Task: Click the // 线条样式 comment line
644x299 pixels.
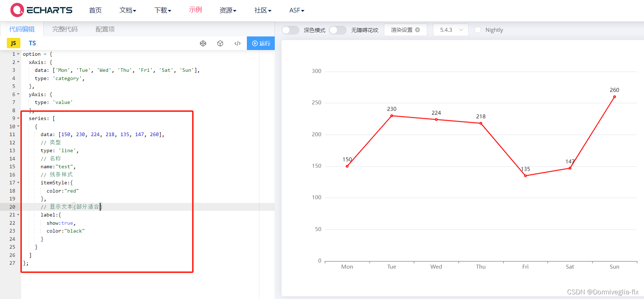Action: point(57,174)
